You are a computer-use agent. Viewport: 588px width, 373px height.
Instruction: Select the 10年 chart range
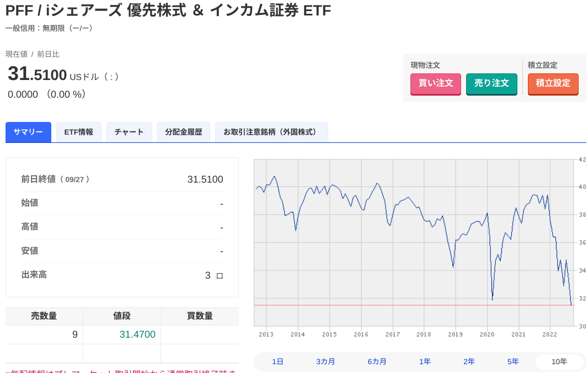point(559,362)
